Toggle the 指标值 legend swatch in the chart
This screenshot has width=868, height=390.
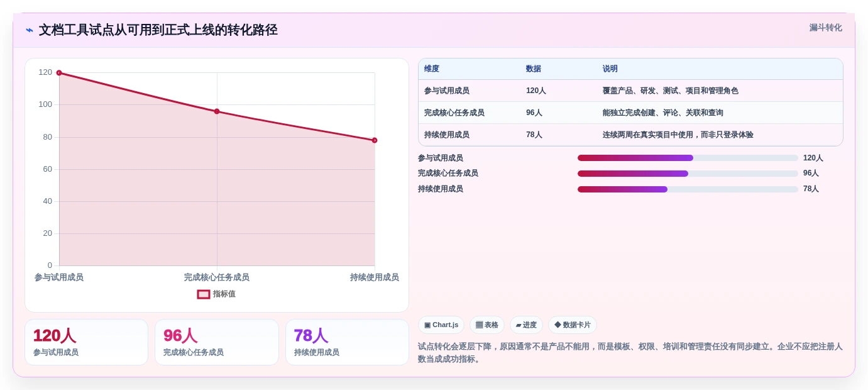coord(204,294)
